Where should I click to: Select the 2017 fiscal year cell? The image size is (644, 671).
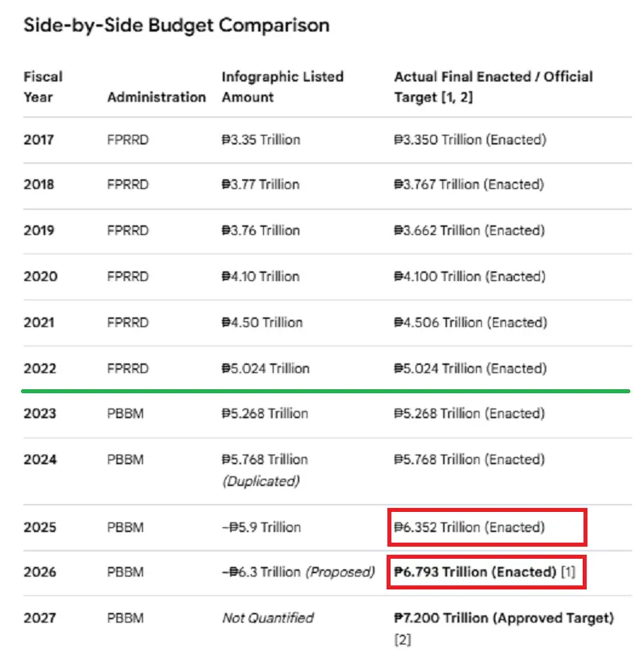click(x=39, y=140)
